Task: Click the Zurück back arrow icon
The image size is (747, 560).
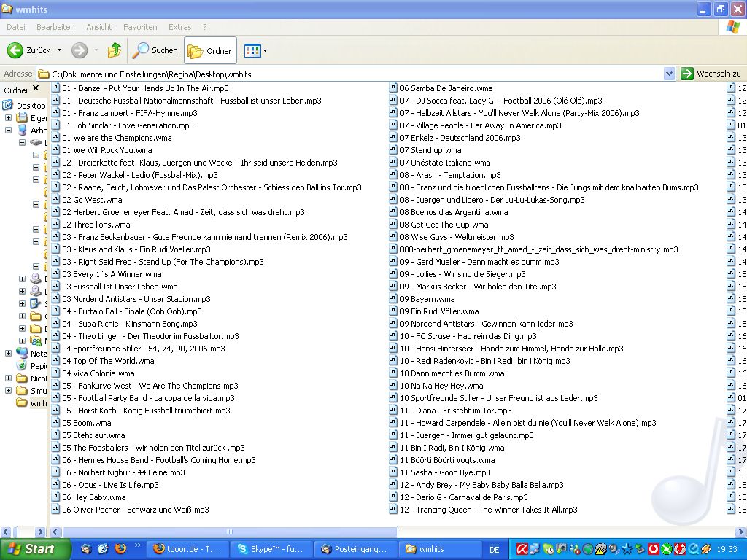Action: [15, 50]
